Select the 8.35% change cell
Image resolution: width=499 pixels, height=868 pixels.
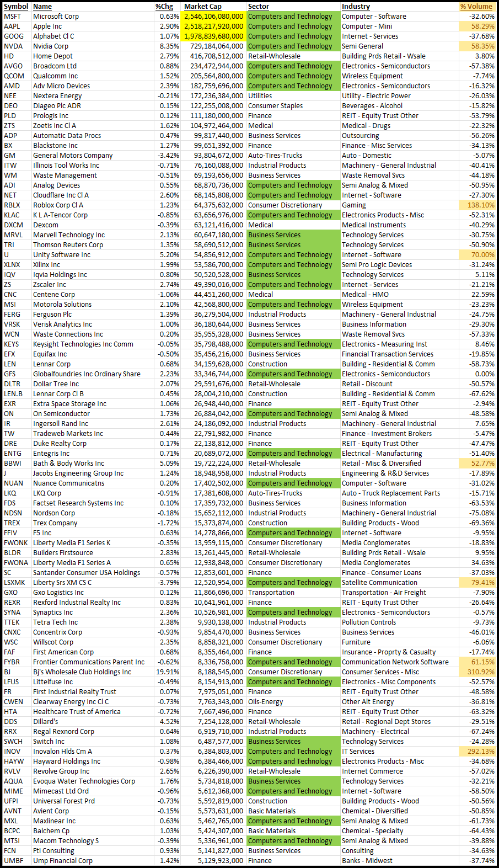pyautogui.click(x=169, y=46)
